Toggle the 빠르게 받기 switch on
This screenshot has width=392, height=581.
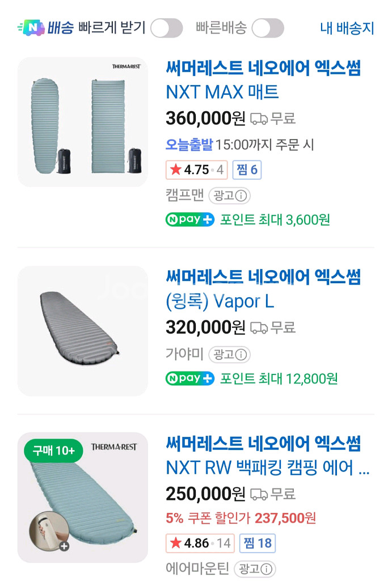tap(166, 27)
